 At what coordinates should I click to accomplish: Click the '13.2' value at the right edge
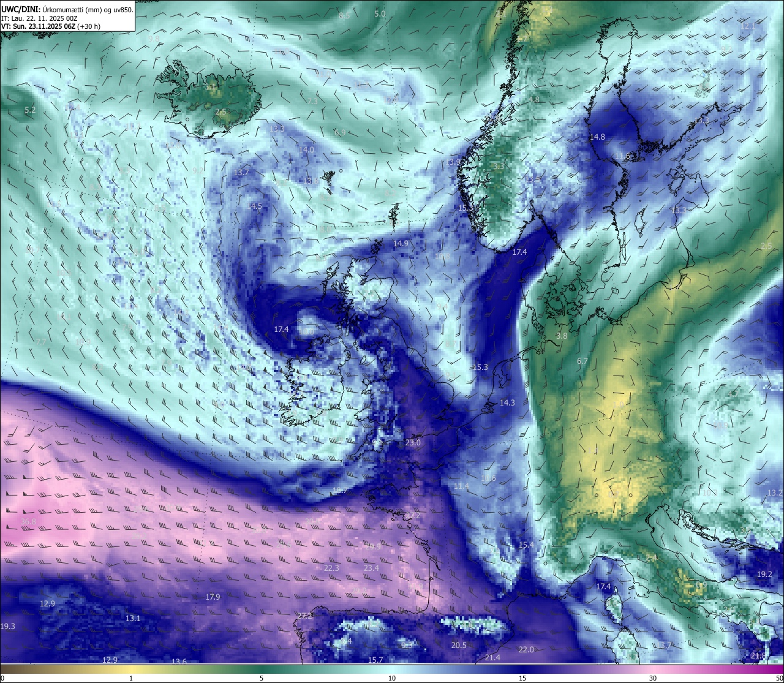775,493
